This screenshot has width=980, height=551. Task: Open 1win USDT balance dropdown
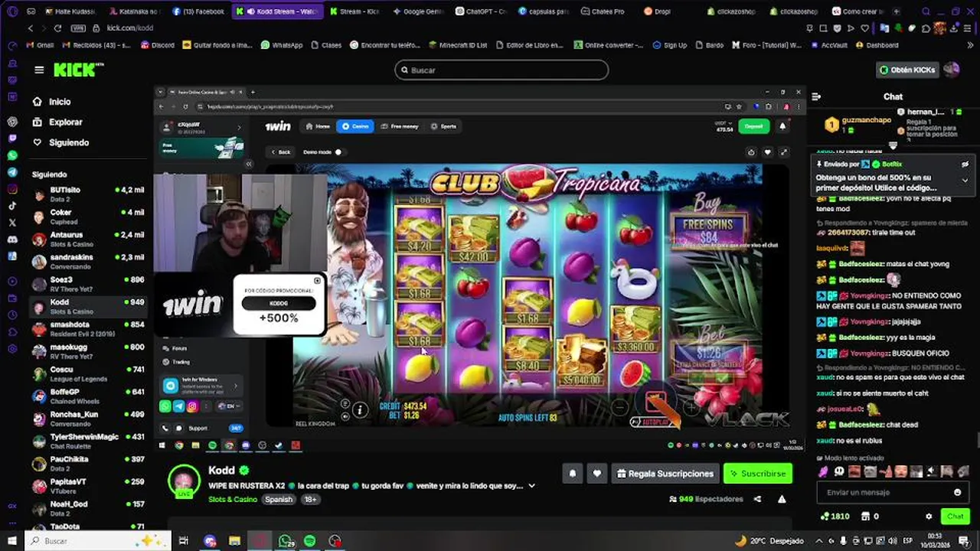pyautogui.click(x=724, y=126)
